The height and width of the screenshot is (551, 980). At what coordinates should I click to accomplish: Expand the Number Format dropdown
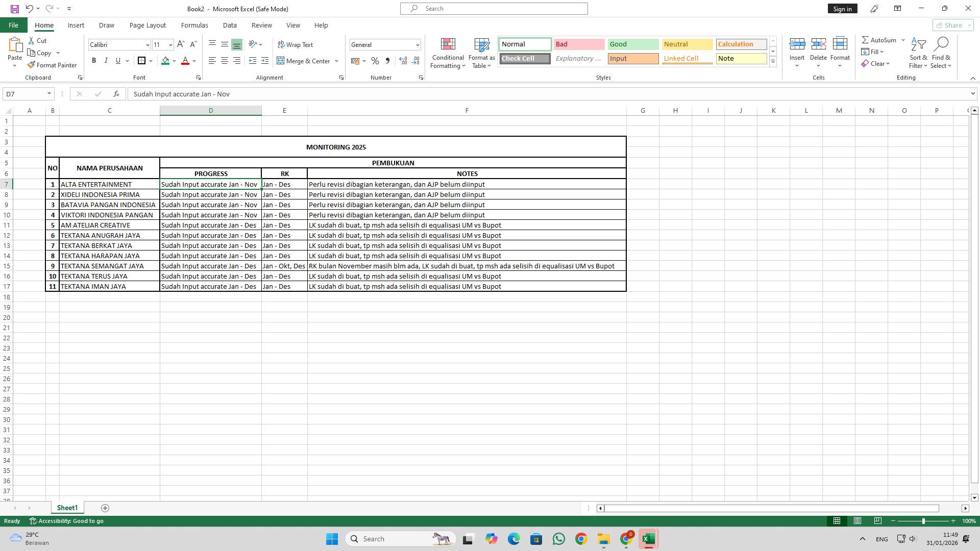pos(418,45)
